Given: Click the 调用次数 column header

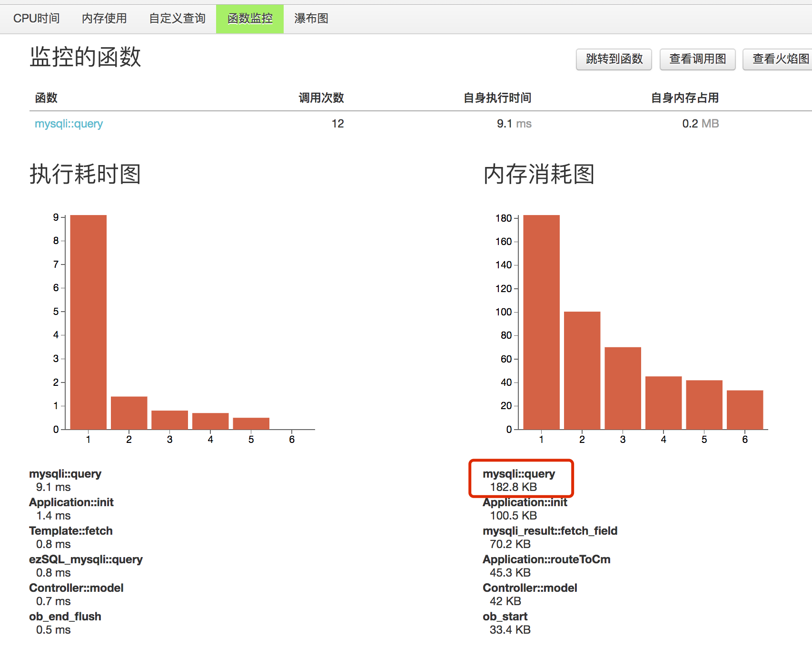Looking at the screenshot, I should [321, 98].
